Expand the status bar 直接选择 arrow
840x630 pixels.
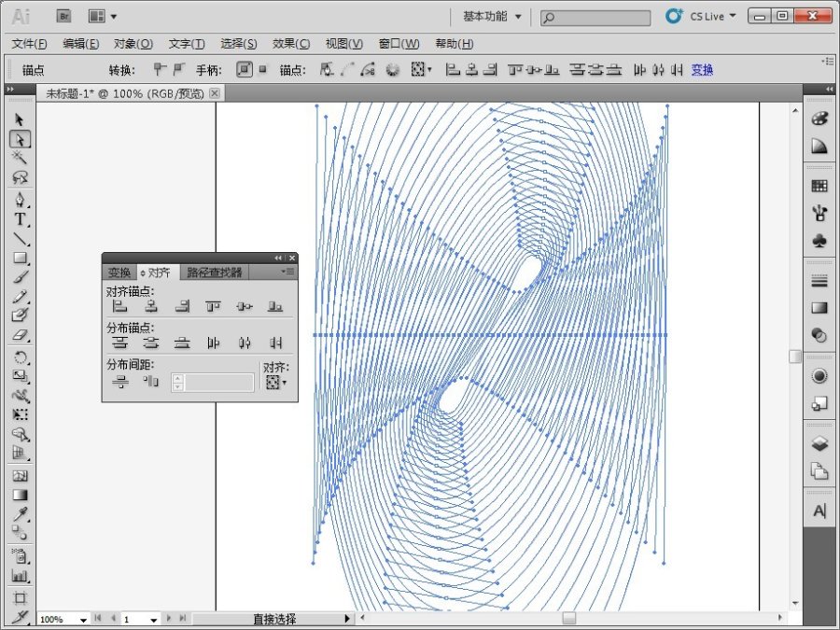point(347,619)
